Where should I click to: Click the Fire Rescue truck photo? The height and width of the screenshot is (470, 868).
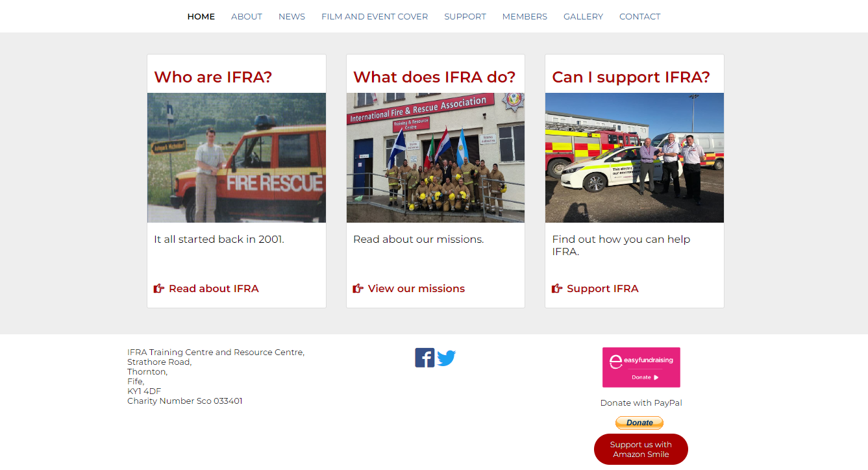[236, 158]
